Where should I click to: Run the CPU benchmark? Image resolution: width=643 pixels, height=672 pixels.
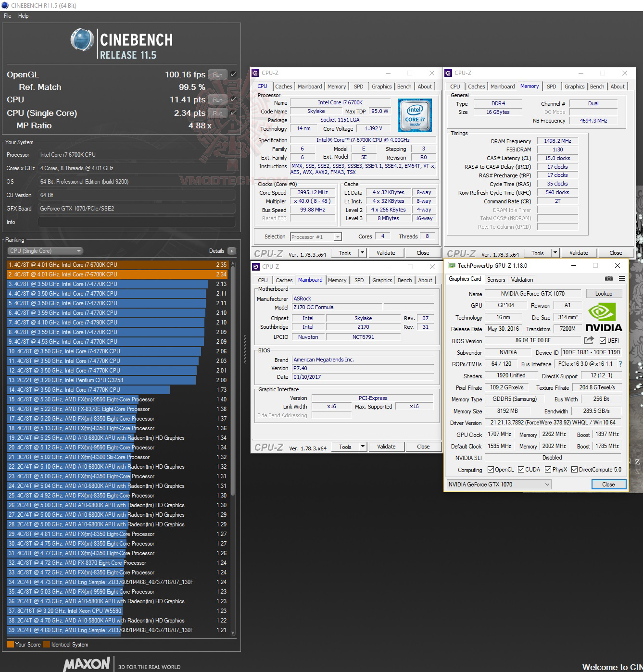coord(217,100)
